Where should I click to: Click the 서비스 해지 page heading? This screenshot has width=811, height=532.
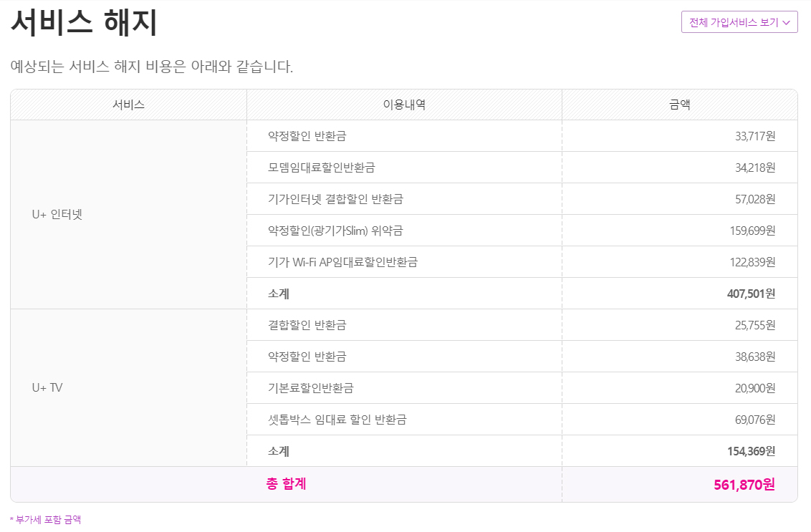84,24
